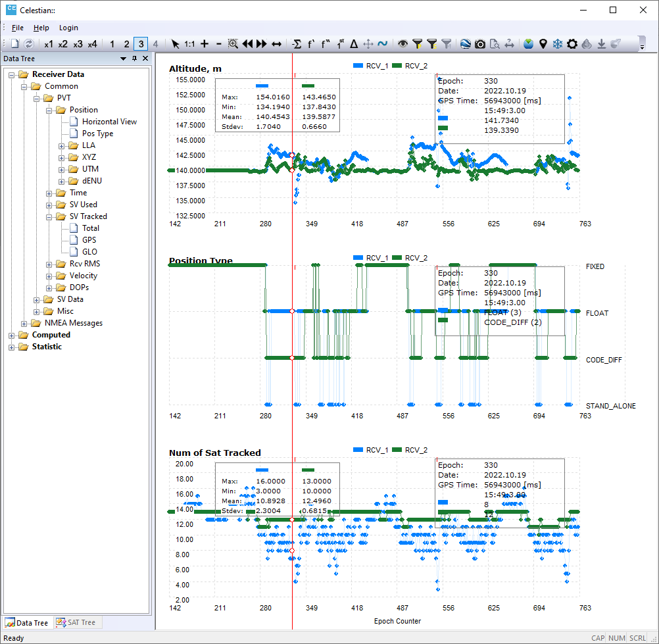Click the new document icon
Viewport: 659px width, 644px height.
pos(14,44)
